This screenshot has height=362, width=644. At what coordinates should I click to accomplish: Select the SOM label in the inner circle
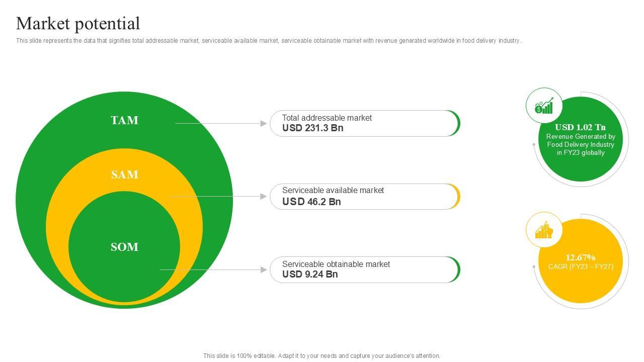click(x=124, y=247)
